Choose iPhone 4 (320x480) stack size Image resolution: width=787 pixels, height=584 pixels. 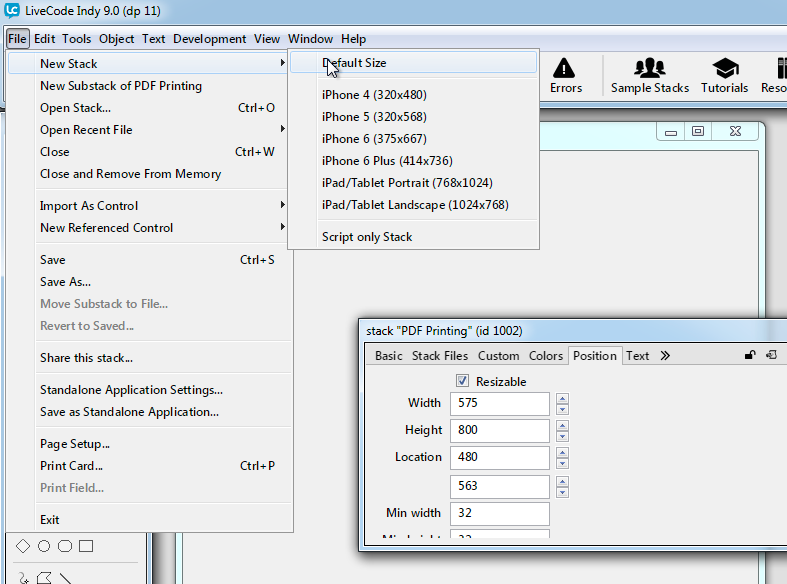414,95
